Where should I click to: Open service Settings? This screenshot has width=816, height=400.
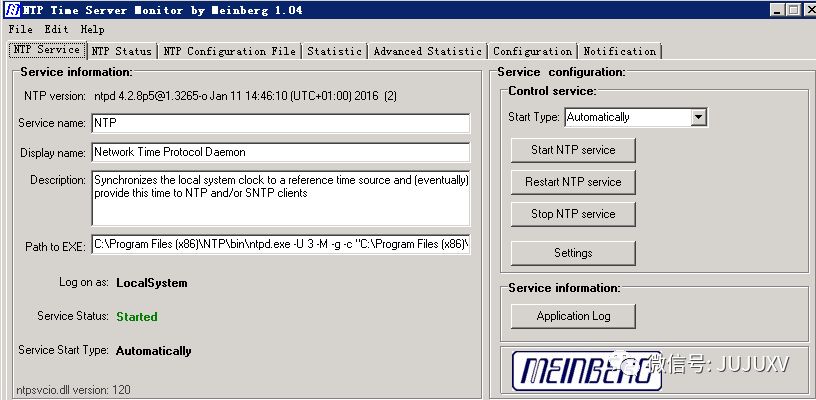[573, 253]
